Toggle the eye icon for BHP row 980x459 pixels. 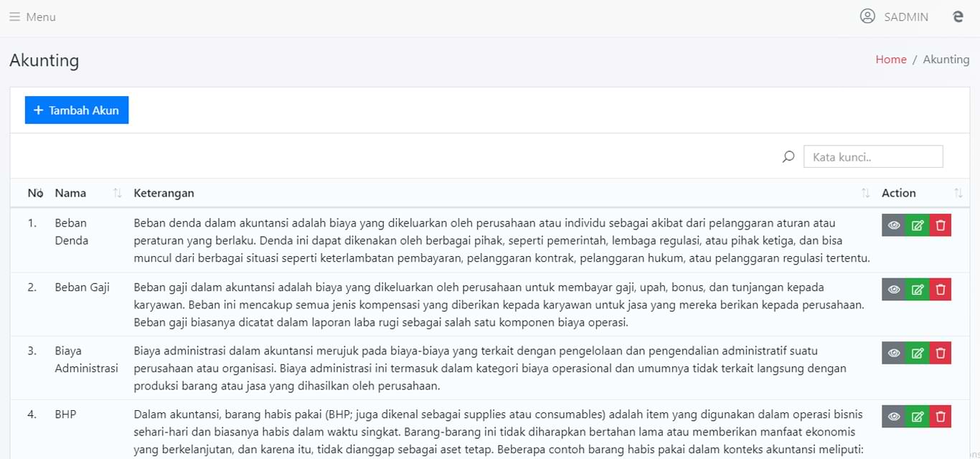coord(893,416)
